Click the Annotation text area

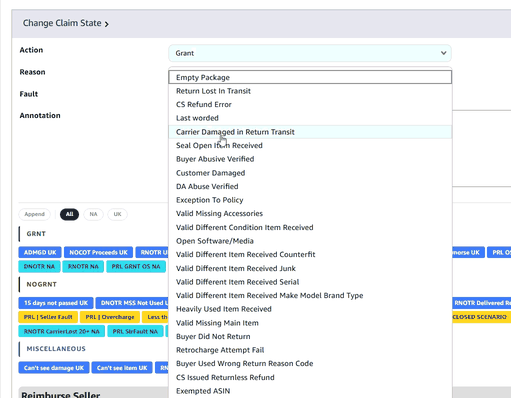tap(481, 148)
